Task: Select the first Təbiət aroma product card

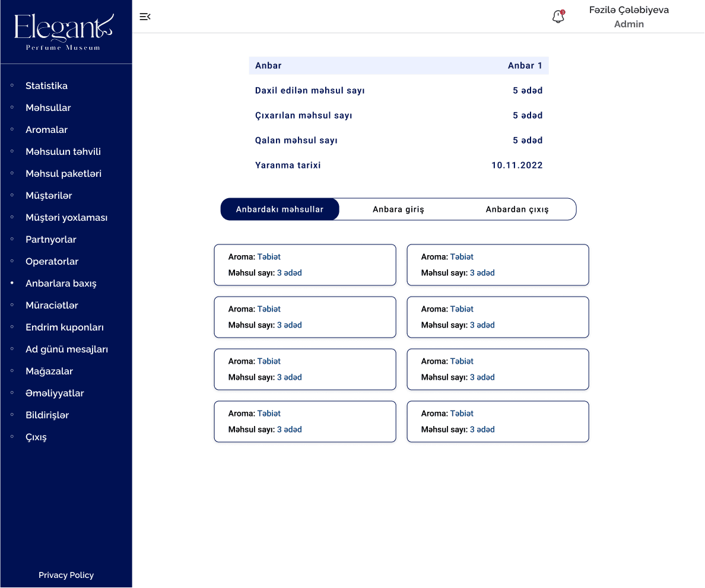Action: (304, 265)
